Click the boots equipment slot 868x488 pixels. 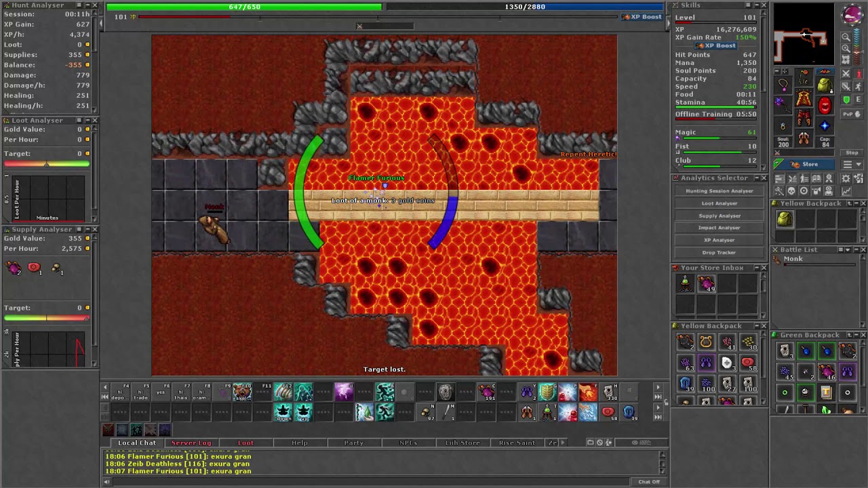(804, 139)
